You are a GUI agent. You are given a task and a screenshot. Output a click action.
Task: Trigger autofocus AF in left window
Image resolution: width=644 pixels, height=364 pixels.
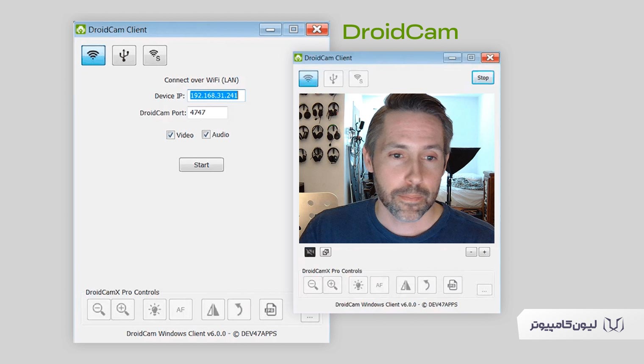coord(180,309)
